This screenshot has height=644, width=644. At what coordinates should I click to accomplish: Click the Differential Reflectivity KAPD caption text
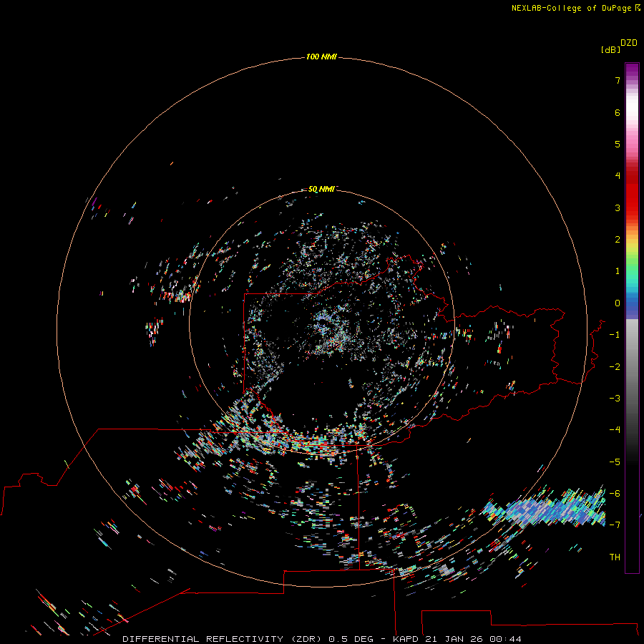(322, 639)
